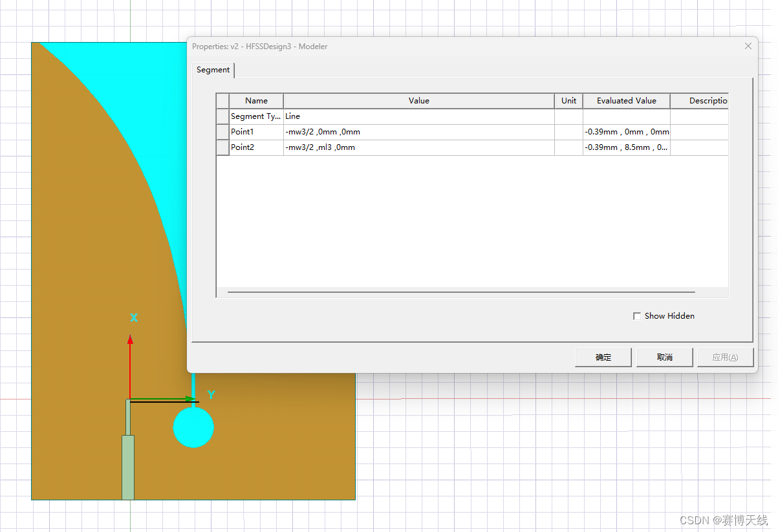778x532 pixels.
Task: Select the Name column header
Action: pyautogui.click(x=256, y=101)
